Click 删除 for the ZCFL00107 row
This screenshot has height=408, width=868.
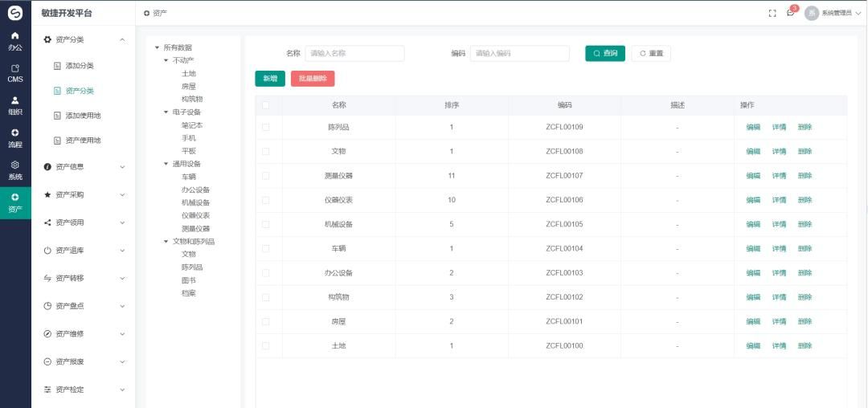[x=805, y=176]
